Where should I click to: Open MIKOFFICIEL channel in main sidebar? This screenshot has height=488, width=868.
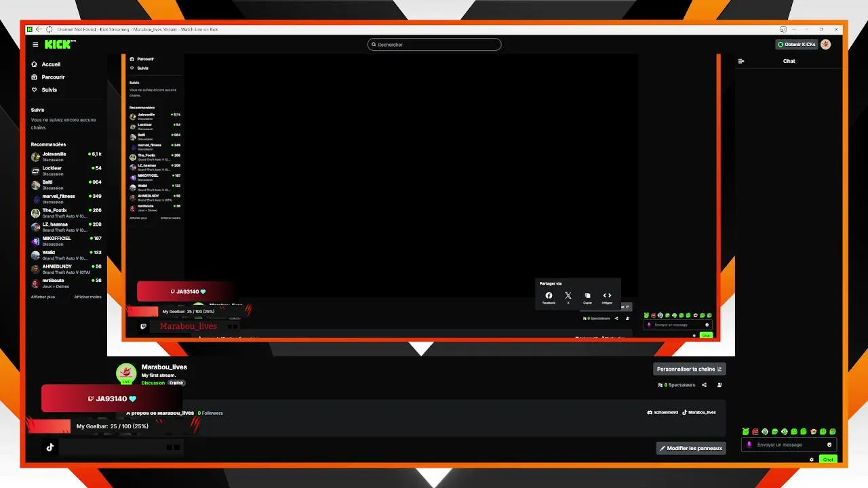coord(66,241)
